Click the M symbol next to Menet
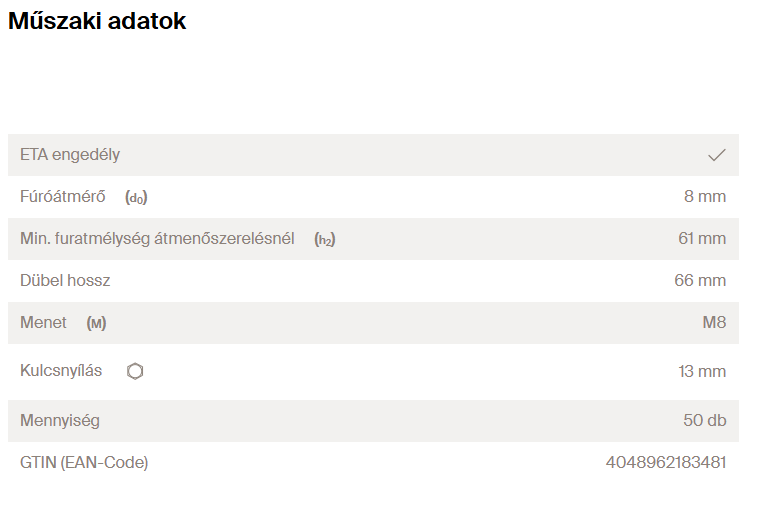Screen dimensions: 775x531 point(96,323)
